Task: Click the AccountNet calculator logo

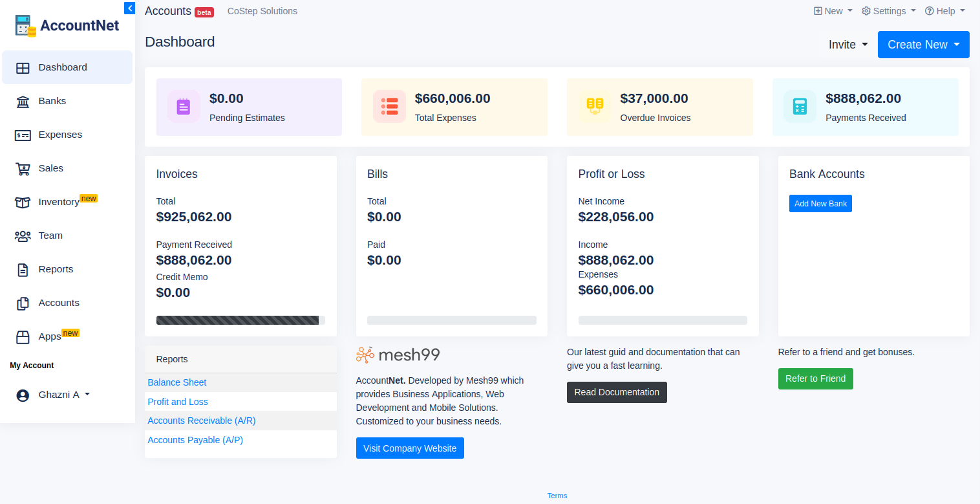Action: [25, 25]
